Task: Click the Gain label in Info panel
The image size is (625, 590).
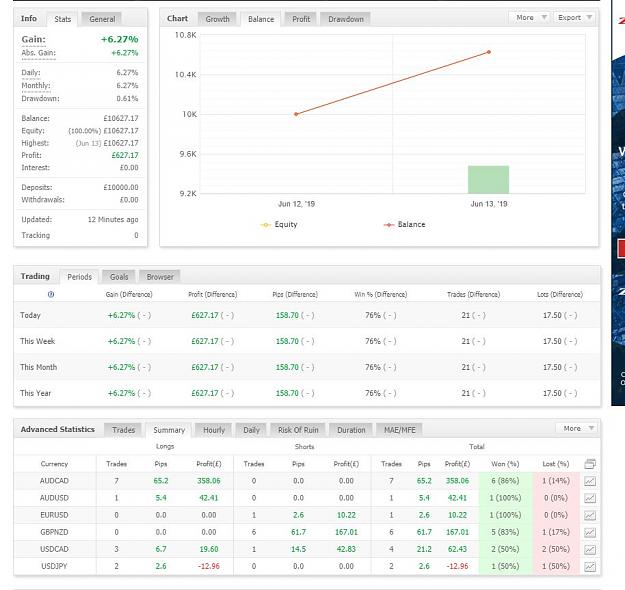Action: point(33,39)
